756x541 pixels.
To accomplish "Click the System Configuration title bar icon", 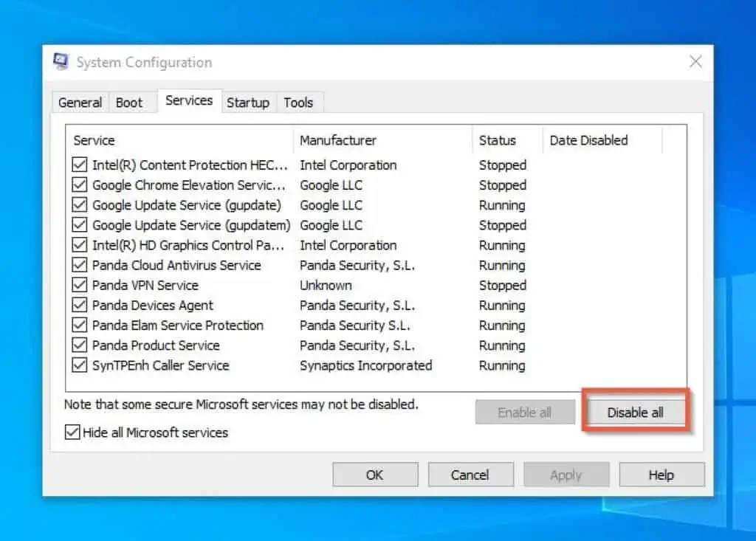I will click(61, 62).
